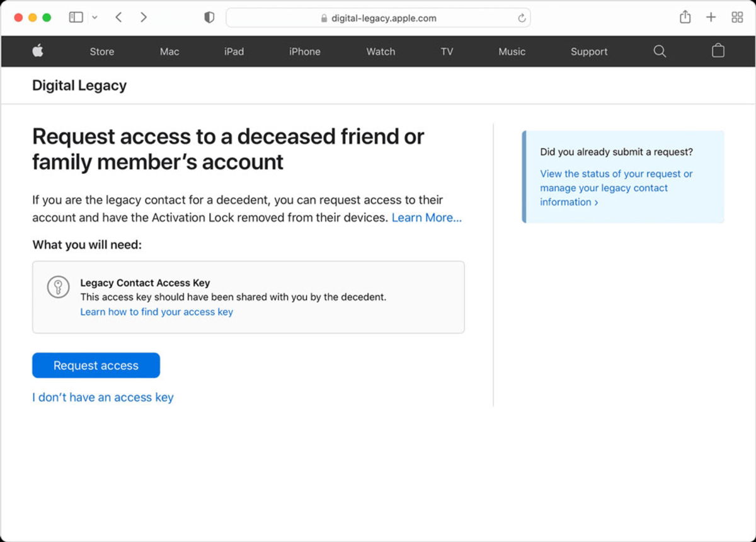This screenshot has width=756, height=542.
Task: Open the Watch section
Action: click(381, 51)
